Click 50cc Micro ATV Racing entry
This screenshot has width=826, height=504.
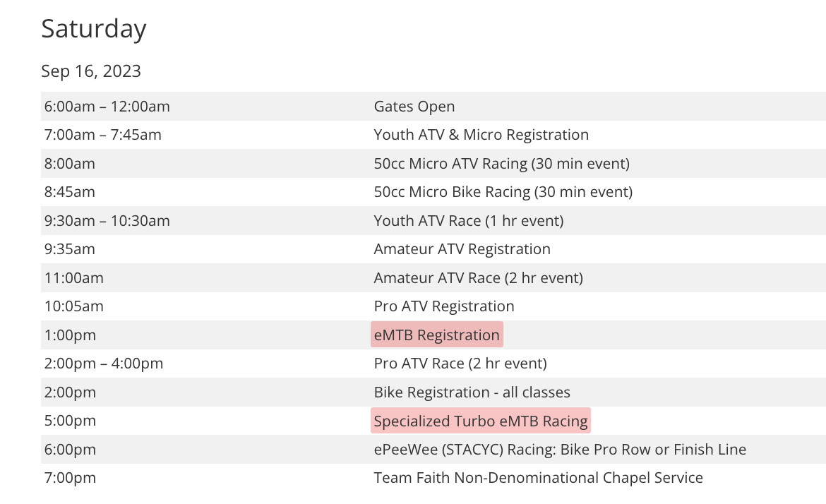click(x=501, y=164)
